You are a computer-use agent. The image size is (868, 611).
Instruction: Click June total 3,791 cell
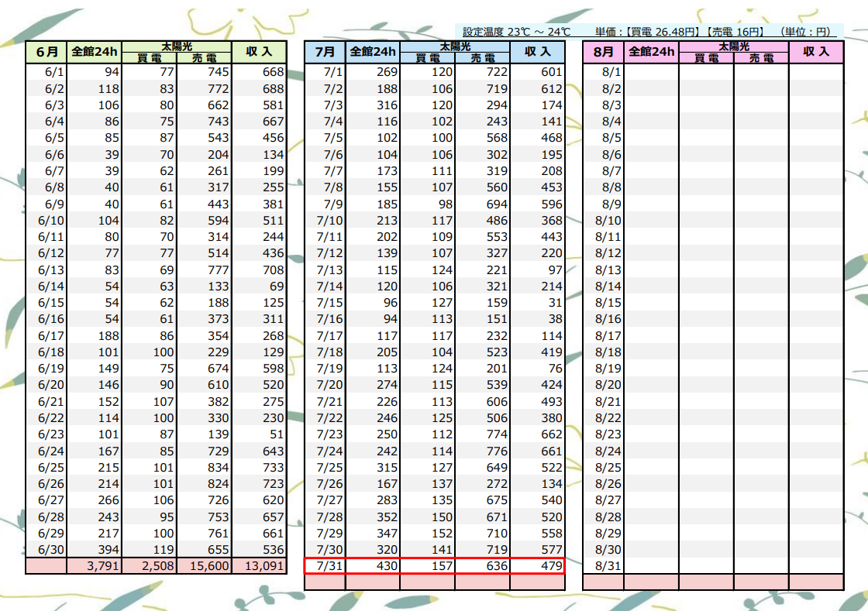pos(94,565)
